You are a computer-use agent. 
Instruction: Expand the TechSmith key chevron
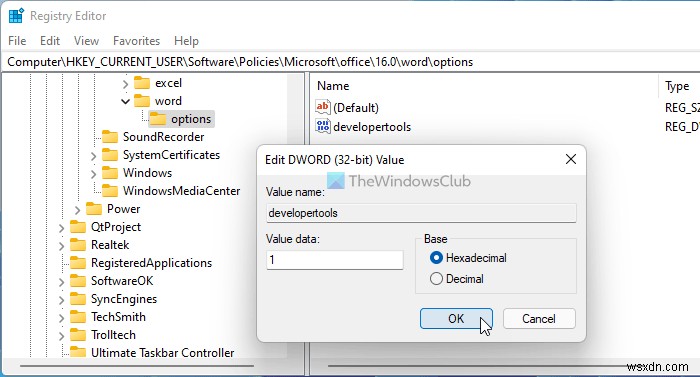point(61,318)
